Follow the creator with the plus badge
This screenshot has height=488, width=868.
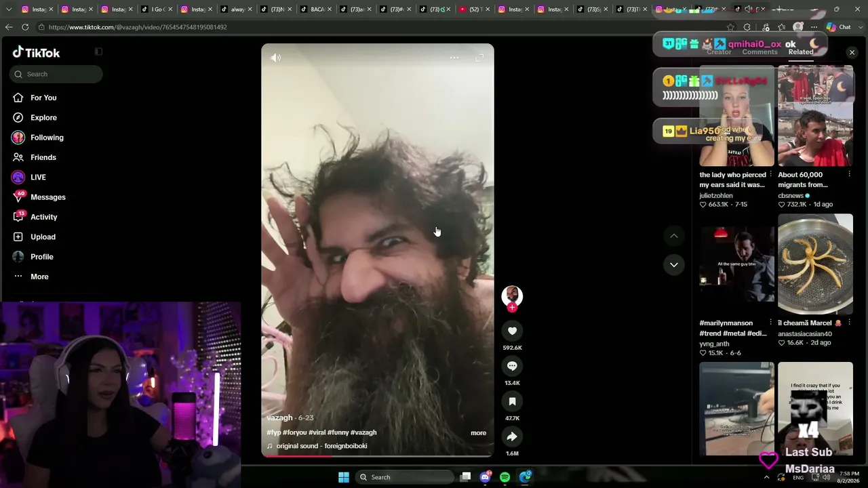click(512, 308)
